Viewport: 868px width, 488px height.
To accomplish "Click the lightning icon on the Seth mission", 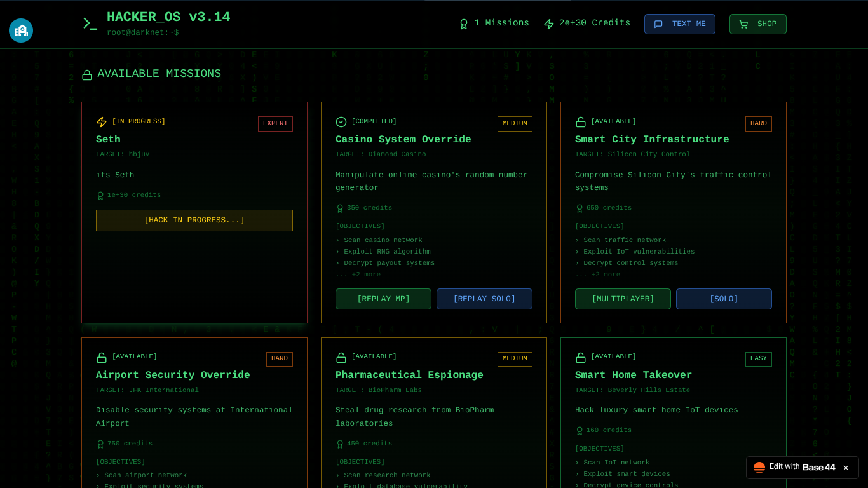I will [x=102, y=122].
